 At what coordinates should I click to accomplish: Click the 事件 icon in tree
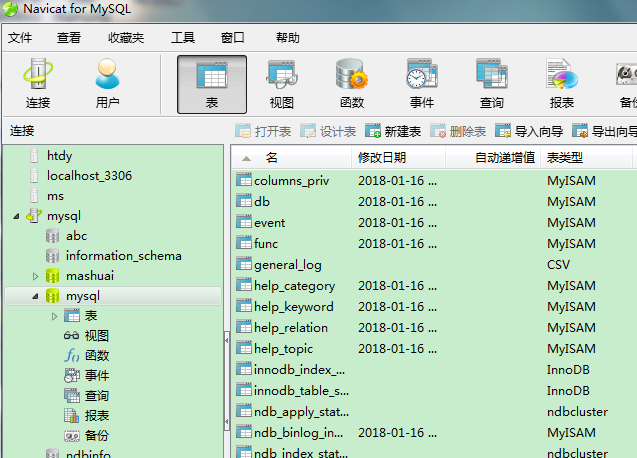72,376
